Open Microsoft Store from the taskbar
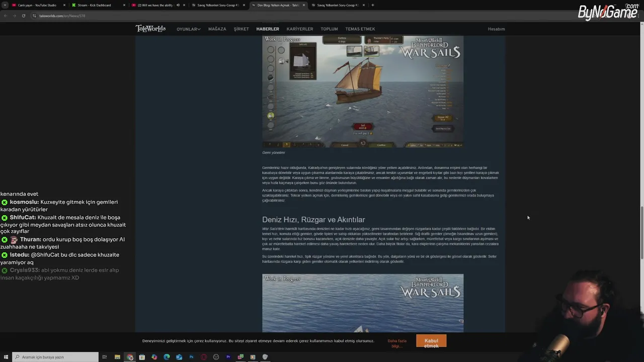Image resolution: width=644 pixels, height=362 pixels. [x=142, y=357]
